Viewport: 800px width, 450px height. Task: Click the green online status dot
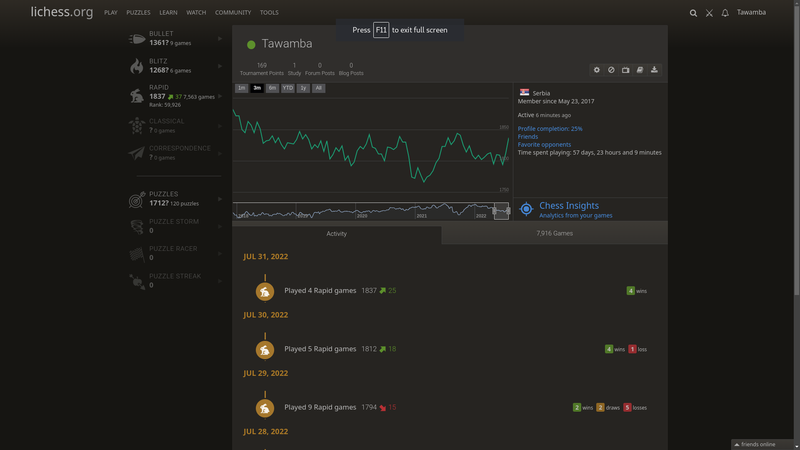pos(251,45)
